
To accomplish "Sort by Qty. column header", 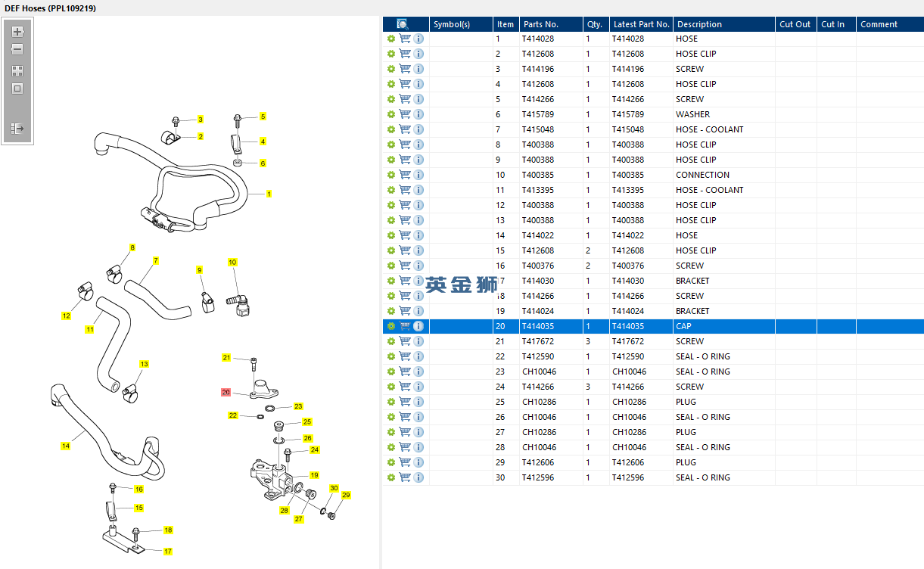I will (x=595, y=24).
